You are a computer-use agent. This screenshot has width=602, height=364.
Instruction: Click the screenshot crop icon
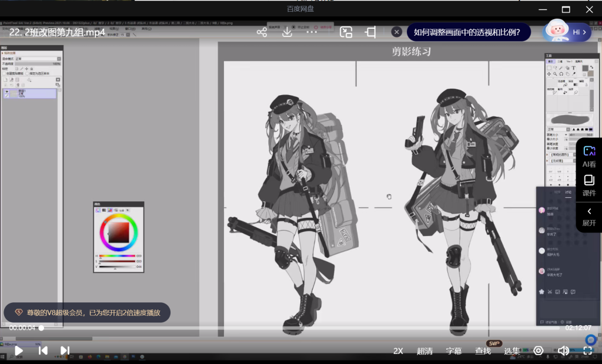[370, 32]
